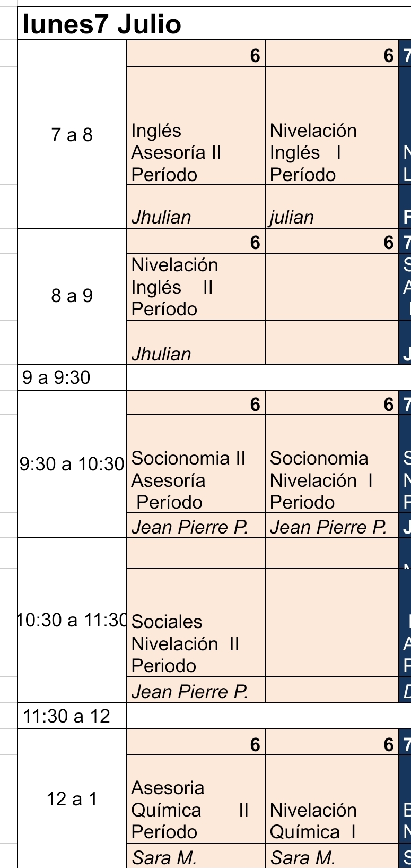Select the "8 a 9" time slot cell
The image size is (411, 868).
(72, 296)
